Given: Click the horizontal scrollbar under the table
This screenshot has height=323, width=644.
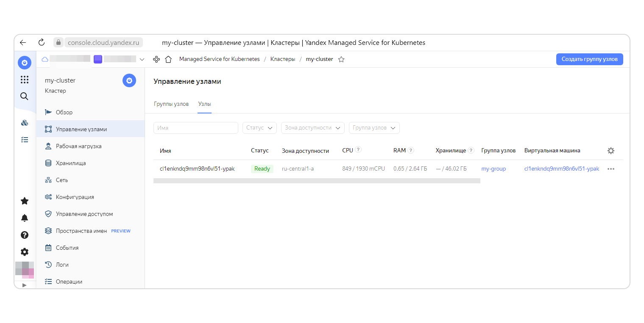Looking at the screenshot, I should 317,181.
